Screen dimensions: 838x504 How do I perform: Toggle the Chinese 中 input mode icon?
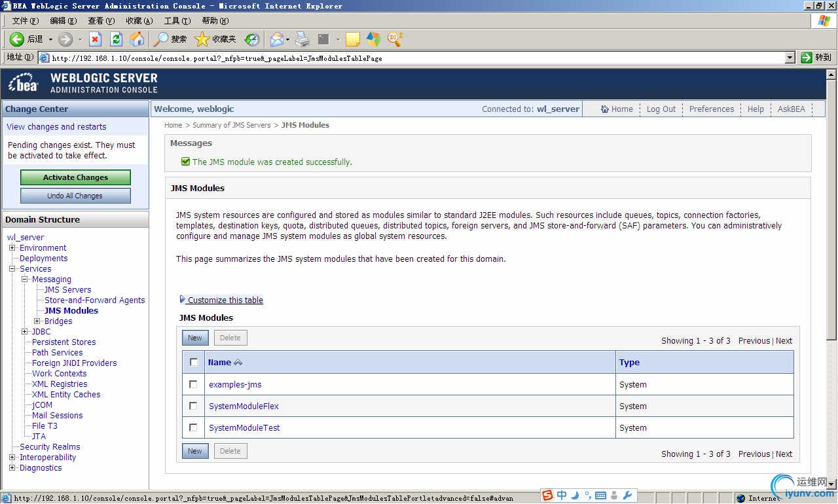562,495
